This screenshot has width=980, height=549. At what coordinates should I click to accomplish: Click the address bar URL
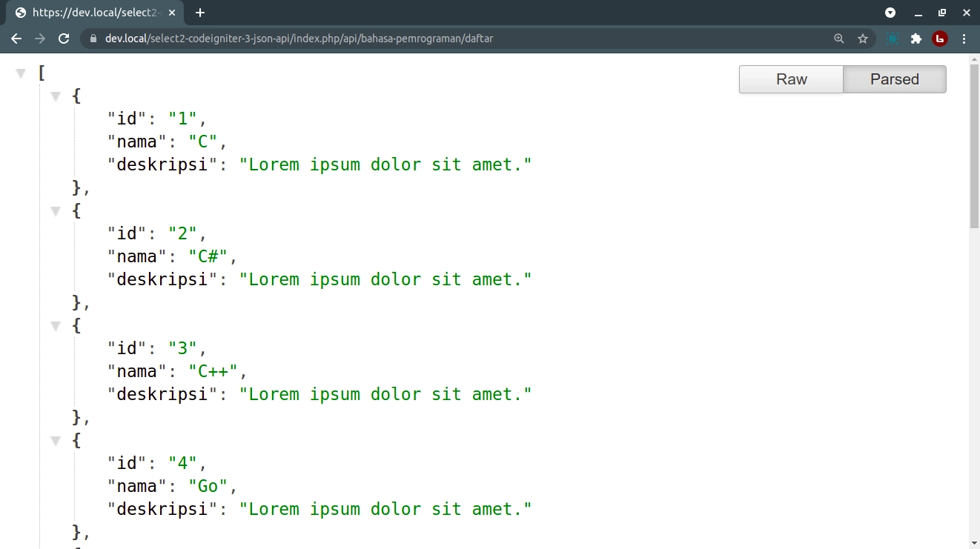[x=299, y=39]
